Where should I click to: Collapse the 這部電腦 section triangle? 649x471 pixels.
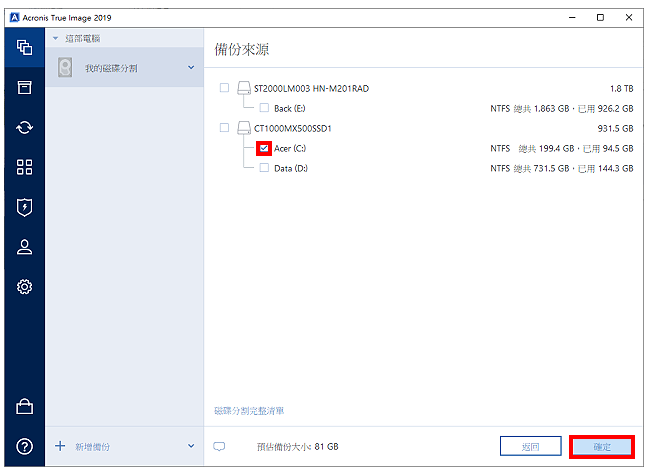(55, 38)
